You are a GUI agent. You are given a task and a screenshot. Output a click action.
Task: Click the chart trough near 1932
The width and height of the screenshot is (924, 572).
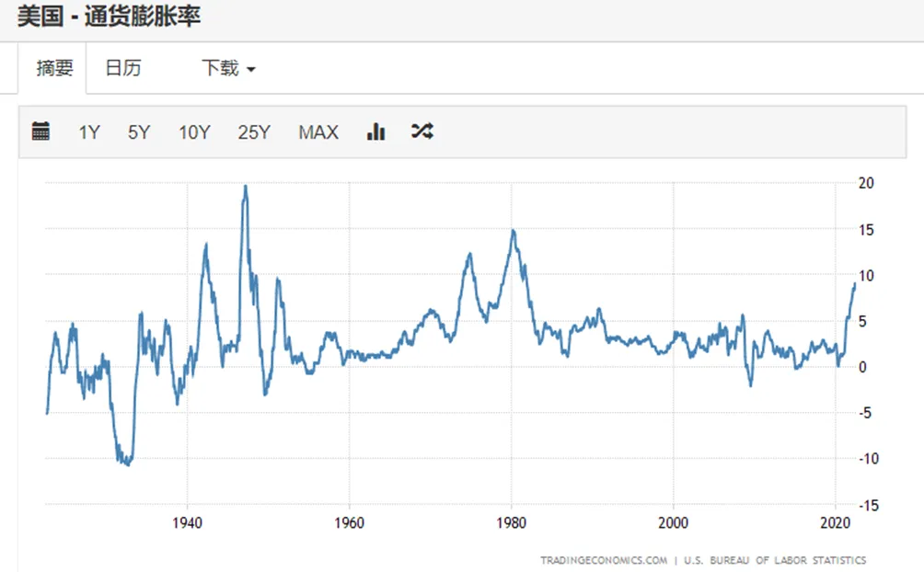(128, 464)
